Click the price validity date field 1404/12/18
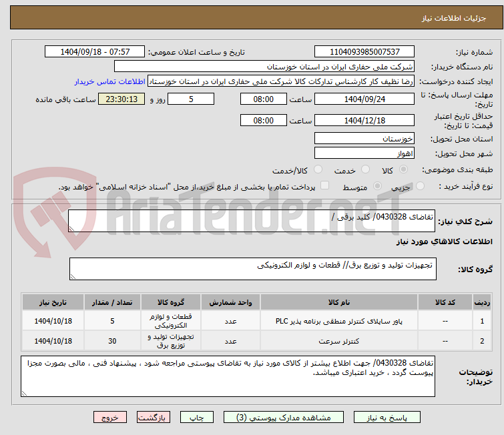504x435 pixels. coord(364,121)
